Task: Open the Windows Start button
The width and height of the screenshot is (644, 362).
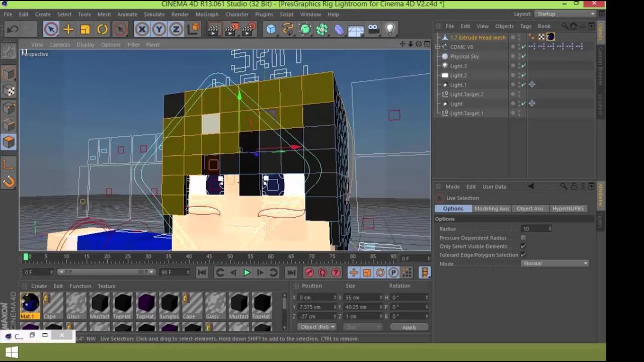Action: (x=12, y=352)
